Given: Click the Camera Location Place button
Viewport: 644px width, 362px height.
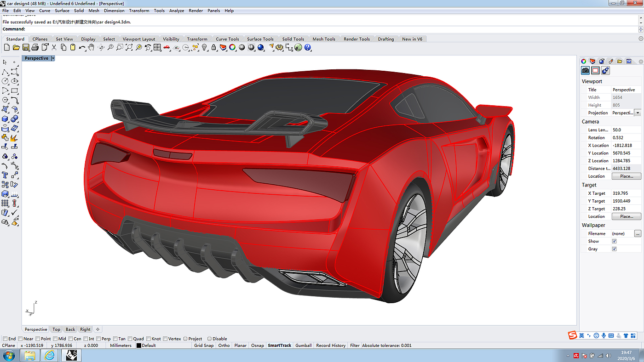Looking at the screenshot, I should pos(626,176).
